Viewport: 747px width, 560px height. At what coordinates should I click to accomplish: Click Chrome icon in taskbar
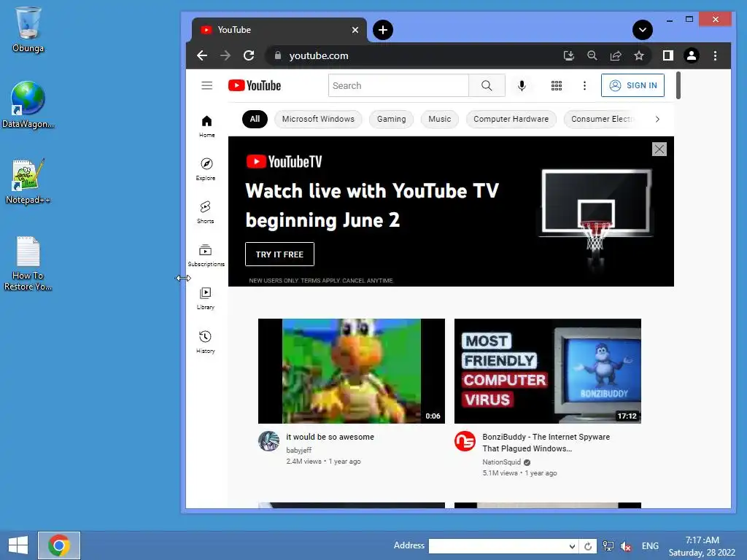59,545
